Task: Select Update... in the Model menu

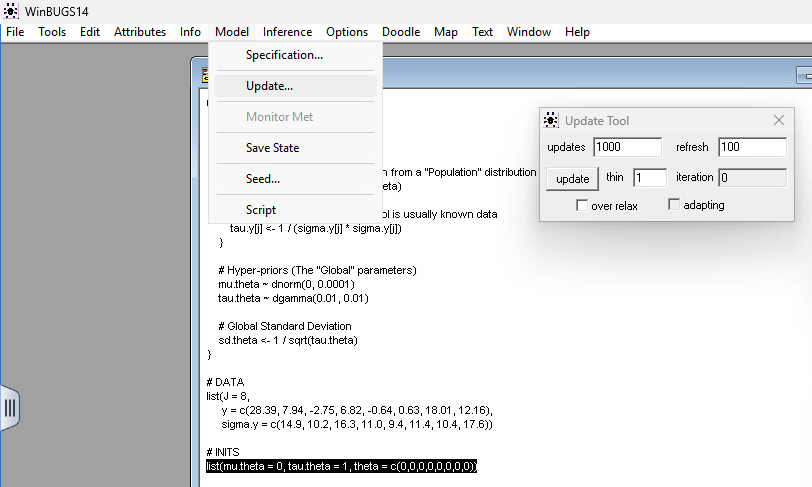Action: click(x=269, y=86)
